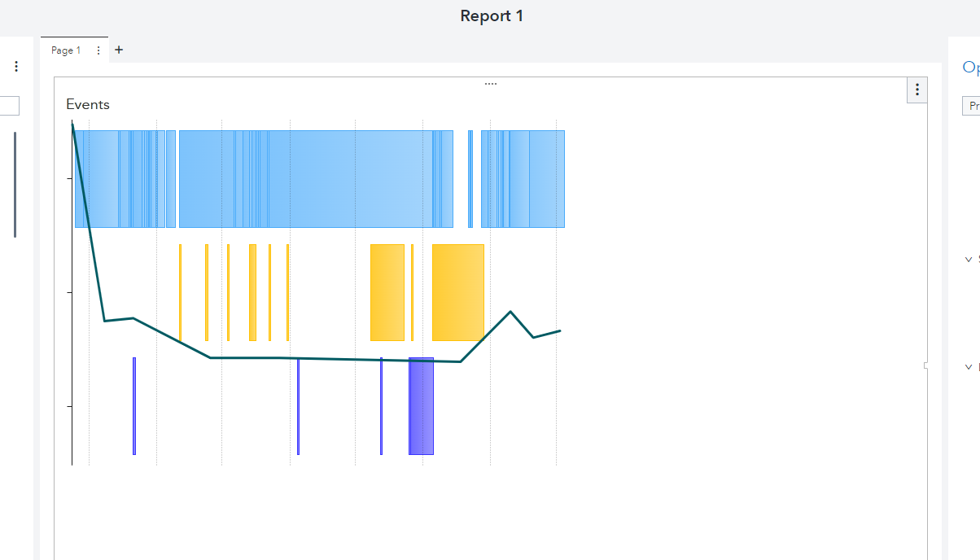The height and width of the screenshot is (560, 980).
Task: Click the left pane vertical scrollbar
Action: [15, 185]
